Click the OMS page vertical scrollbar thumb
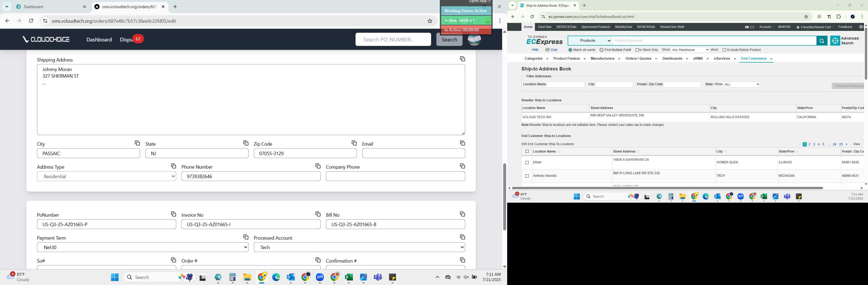This screenshot has width=868, height=285. (505, 197)
